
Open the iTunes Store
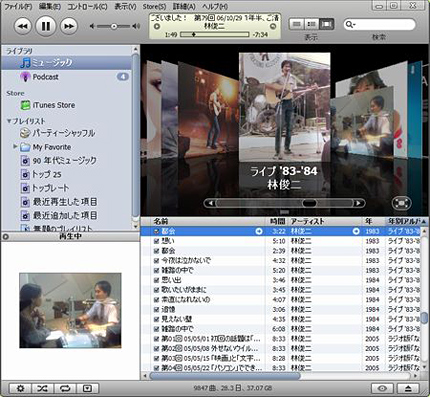(x=66, y=105)
